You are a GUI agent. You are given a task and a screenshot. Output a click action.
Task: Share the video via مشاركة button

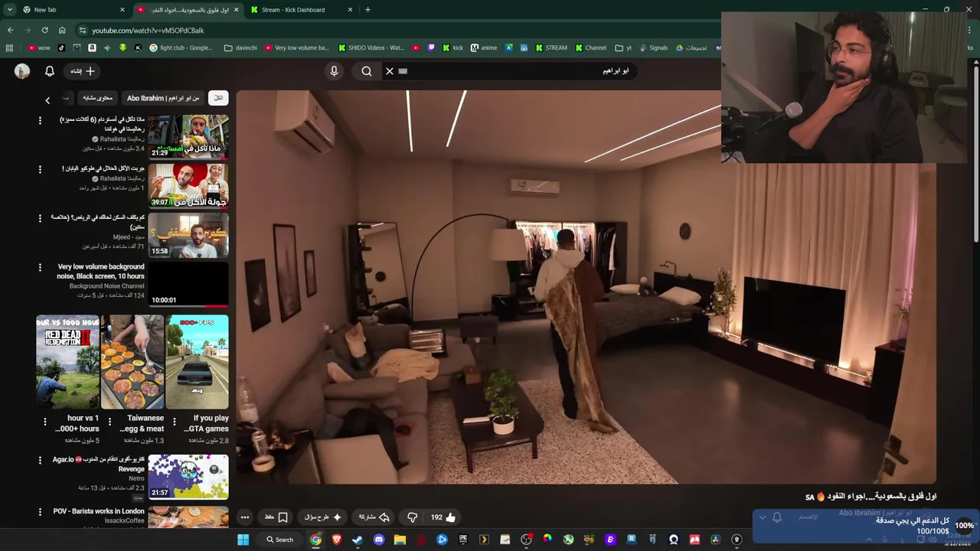coord(374,517)
